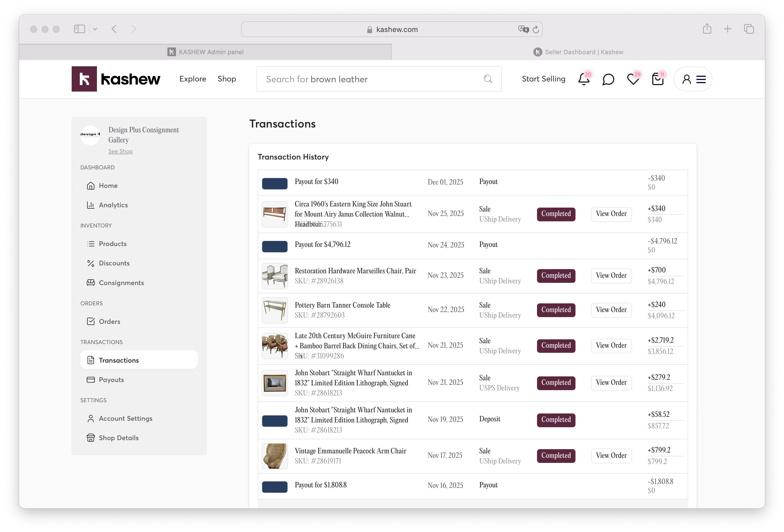Reload the page with refresh icon
The height and width of the screenshot is (532, 784).
click(x=536, y=30)
